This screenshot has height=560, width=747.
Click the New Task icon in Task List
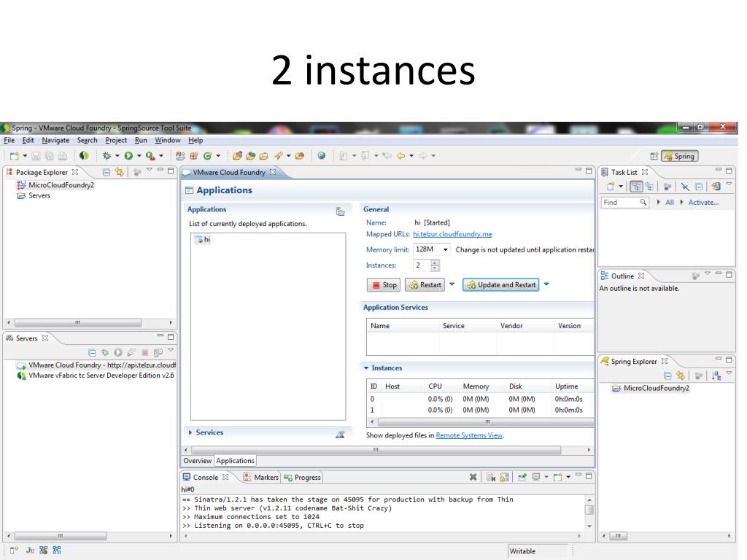tap(611, 187)
